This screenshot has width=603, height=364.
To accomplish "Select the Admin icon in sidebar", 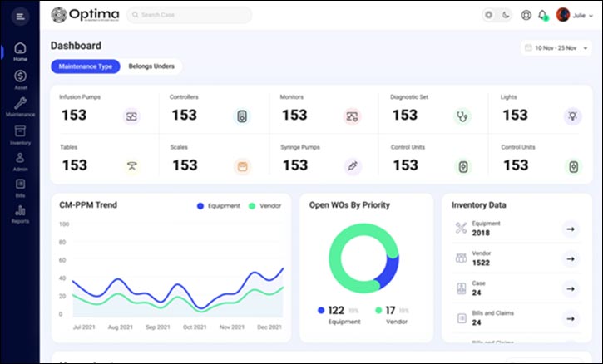I will [x=20, y=160].
